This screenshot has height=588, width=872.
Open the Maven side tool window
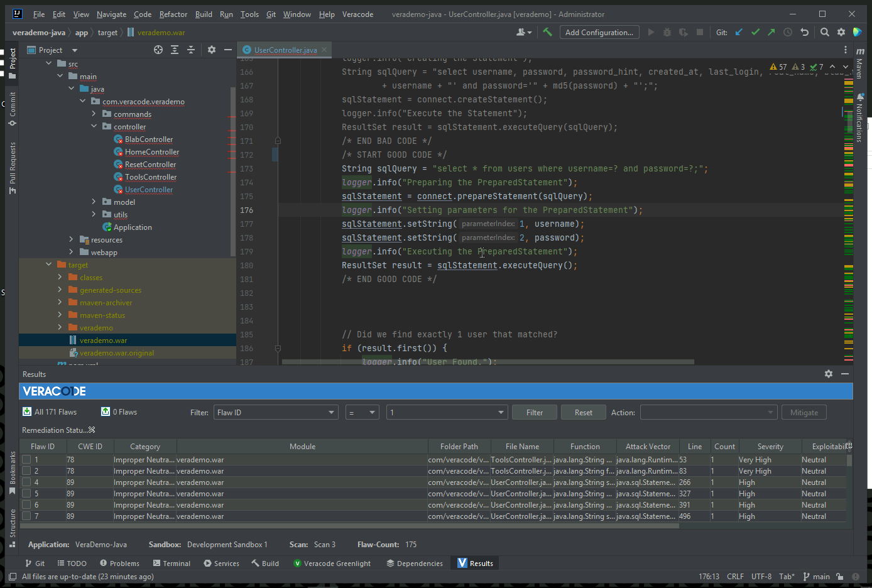(x=860, y=63)
